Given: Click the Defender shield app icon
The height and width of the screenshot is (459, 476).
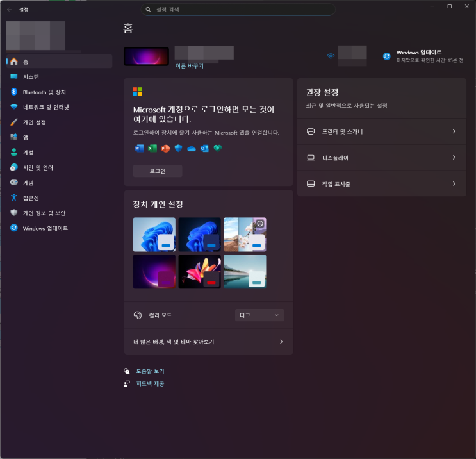Looking at the screenshot, I should 179,148.
